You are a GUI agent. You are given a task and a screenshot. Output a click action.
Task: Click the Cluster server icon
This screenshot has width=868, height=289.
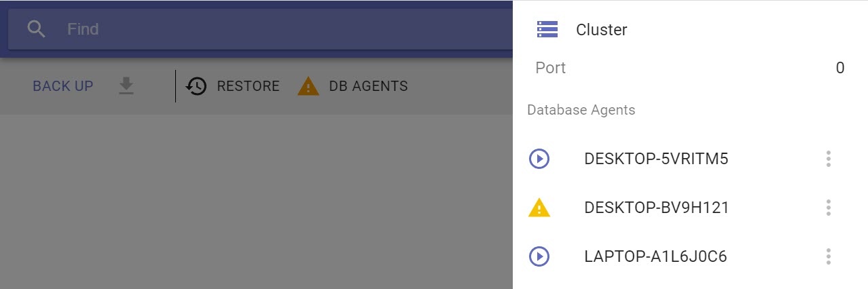coord(547,29)
